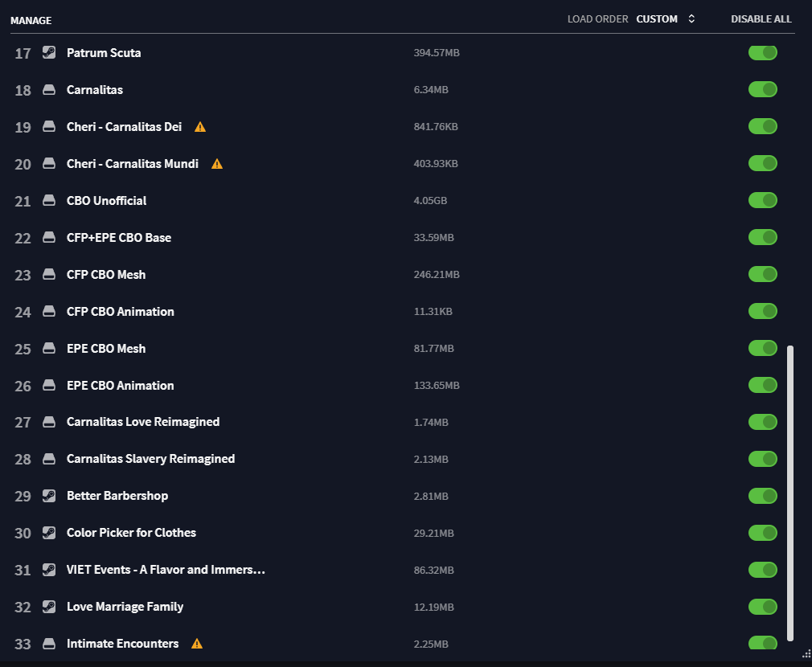
Task: Click the Steam icon beside Better Barbershop
Action: point(49,496)
